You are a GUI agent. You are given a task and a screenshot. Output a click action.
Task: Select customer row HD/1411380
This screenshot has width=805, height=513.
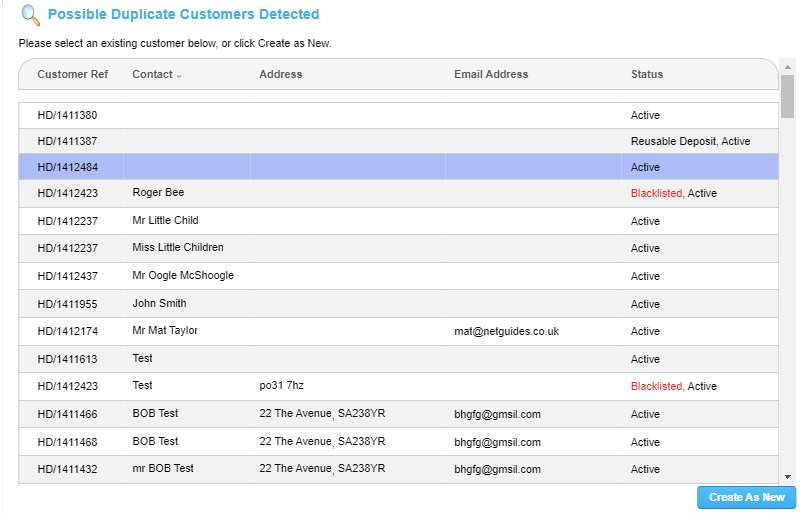(67, 116)
